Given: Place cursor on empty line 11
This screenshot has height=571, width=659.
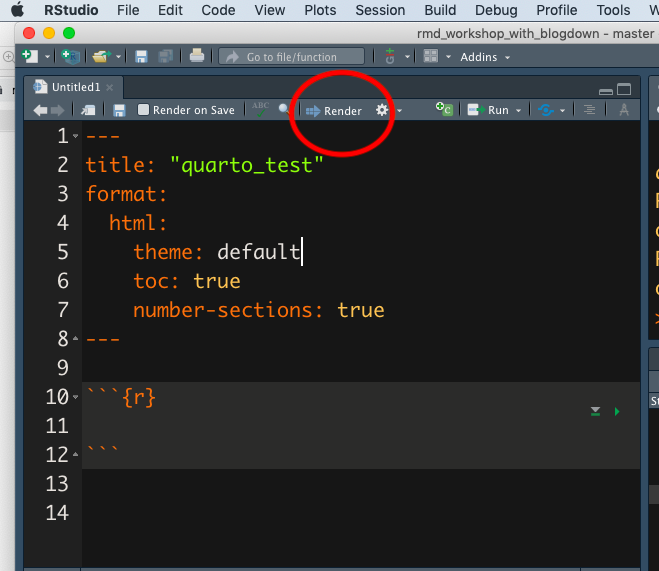Looking at the screenshot, I should pyautogui.click(x=361, y=426).
